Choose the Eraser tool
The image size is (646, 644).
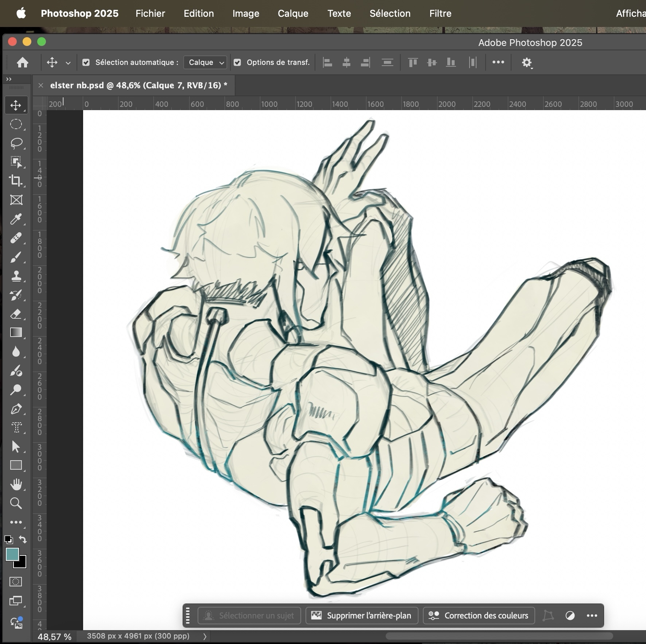click(x=16, y=314)
